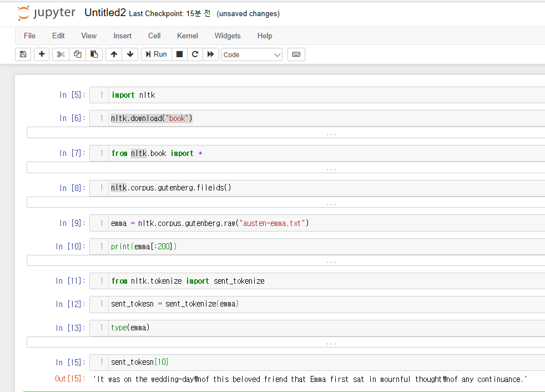
Task: Select cell via In [9] prompt
Action: click(72, 223)
